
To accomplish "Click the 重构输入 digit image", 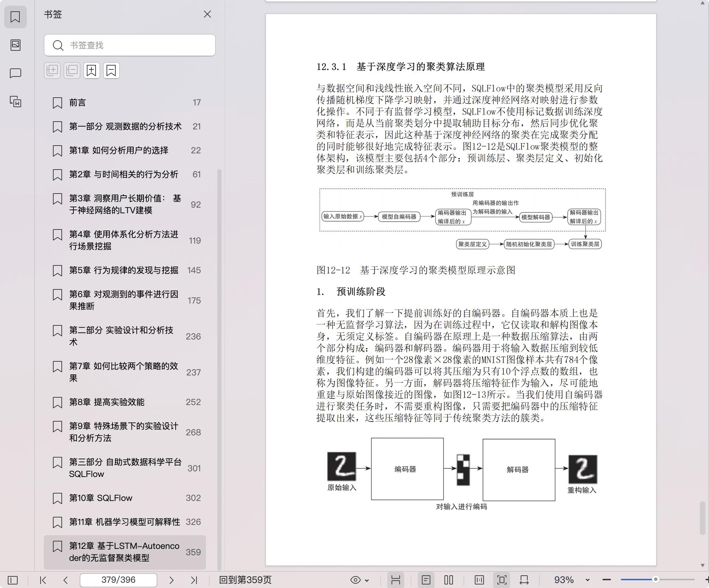I will click(583, 469).
